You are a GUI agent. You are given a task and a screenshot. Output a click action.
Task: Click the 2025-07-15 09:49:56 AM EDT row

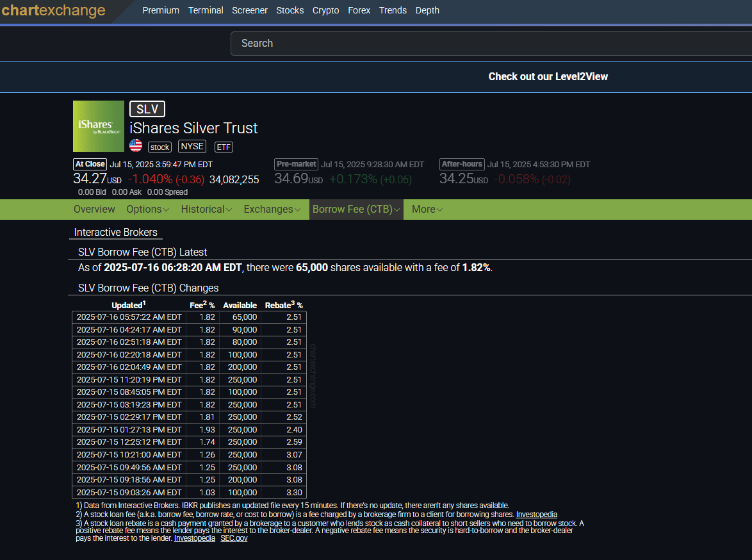189,467
